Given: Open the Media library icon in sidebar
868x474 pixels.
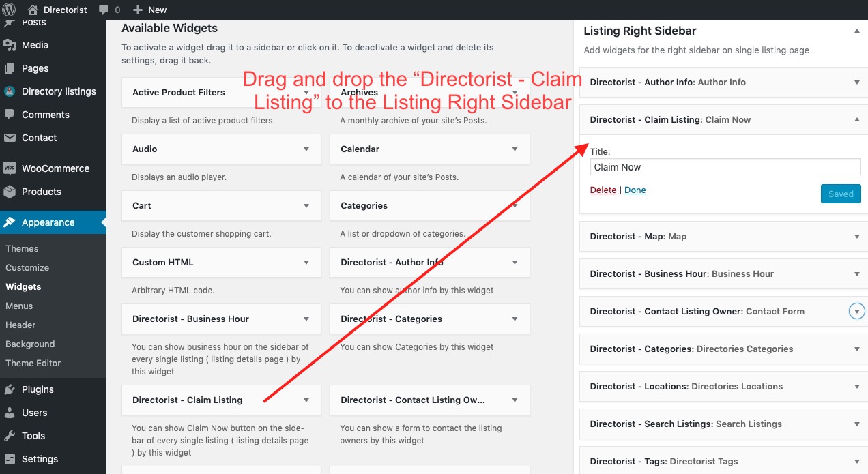Looking at the screenshot, I should pos(11,45).
